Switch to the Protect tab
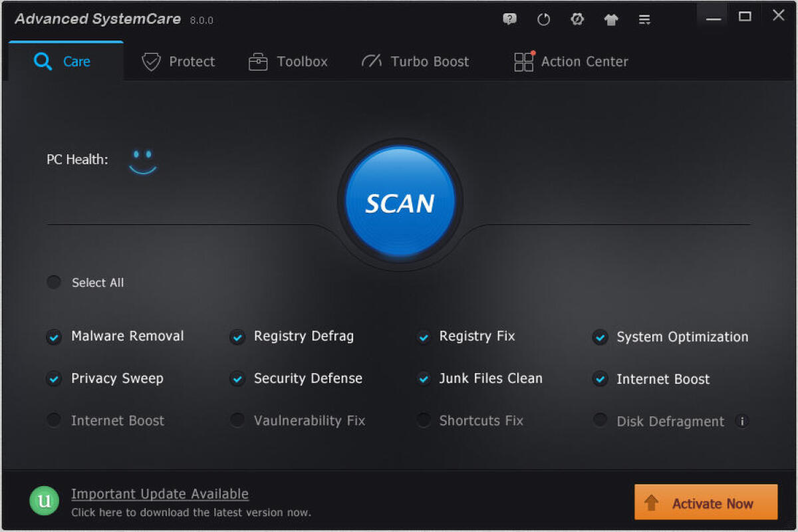The height and width of the screenshot is (532, 798). pyautogui.click(x=178, y=61)
